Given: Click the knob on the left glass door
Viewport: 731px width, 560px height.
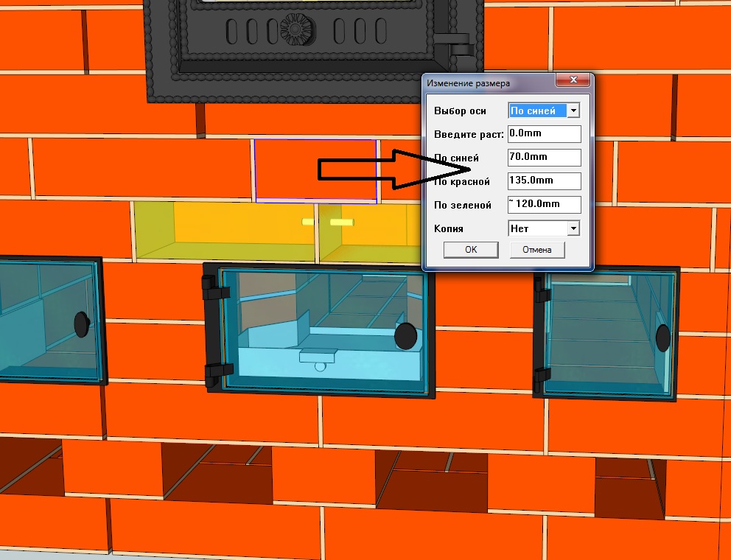Looking at the screenshot, I should 80,321.
